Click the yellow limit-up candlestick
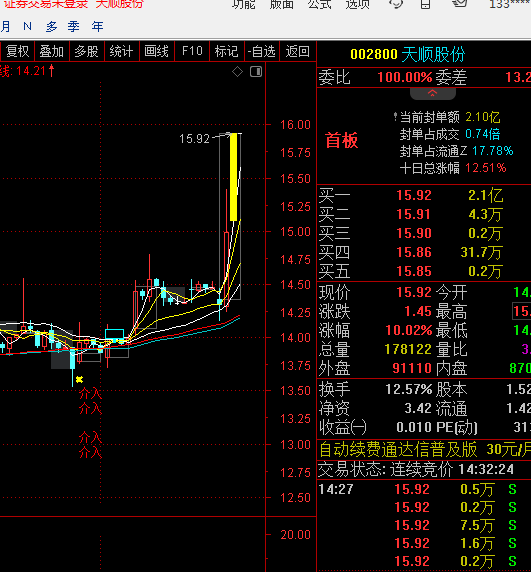Viewport: 531px width, 572px height. click(233, 177)
